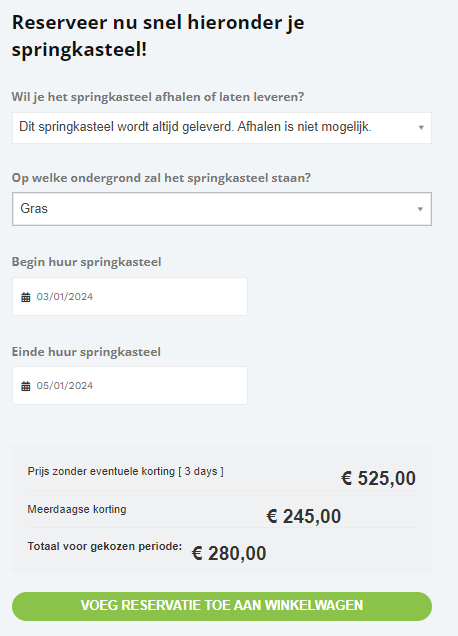Click the 'Reserveer nu snel hieronder' heading

(x=158, y=36)
